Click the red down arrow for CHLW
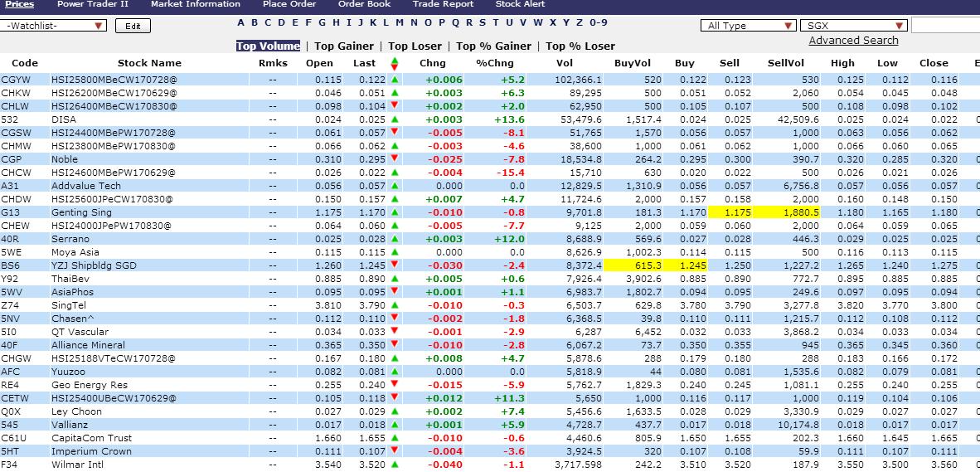 [395, 105]
